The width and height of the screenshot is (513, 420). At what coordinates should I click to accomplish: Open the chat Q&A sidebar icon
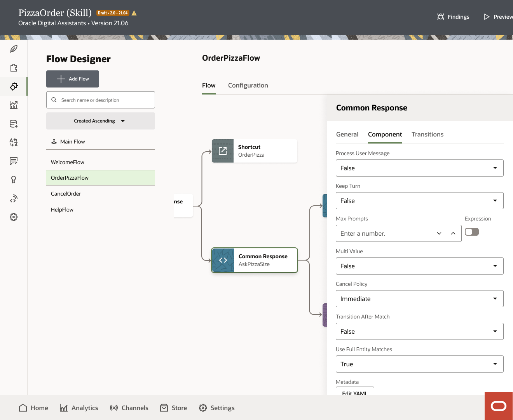pyautogui.click(x=14, y=161)
